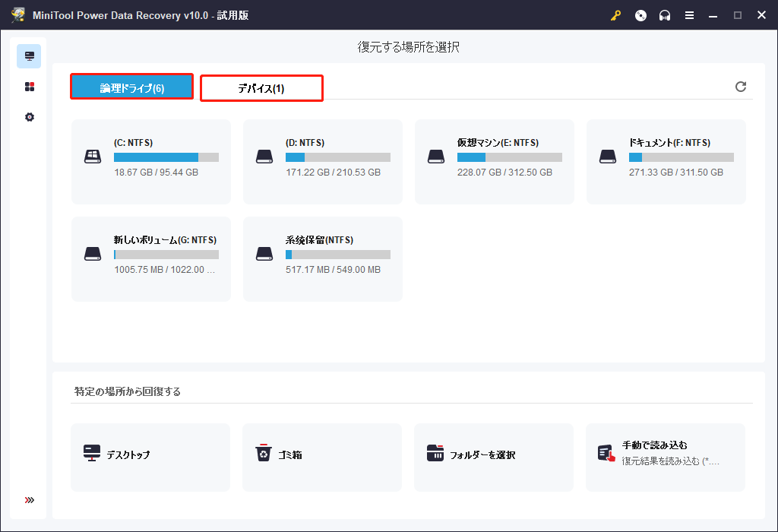The height and width of the screenshot is (532, 778).
Task: Click the 271.33 GB / 311.50 GB size text
Action: pyautogui.click(x=676, y=173)
